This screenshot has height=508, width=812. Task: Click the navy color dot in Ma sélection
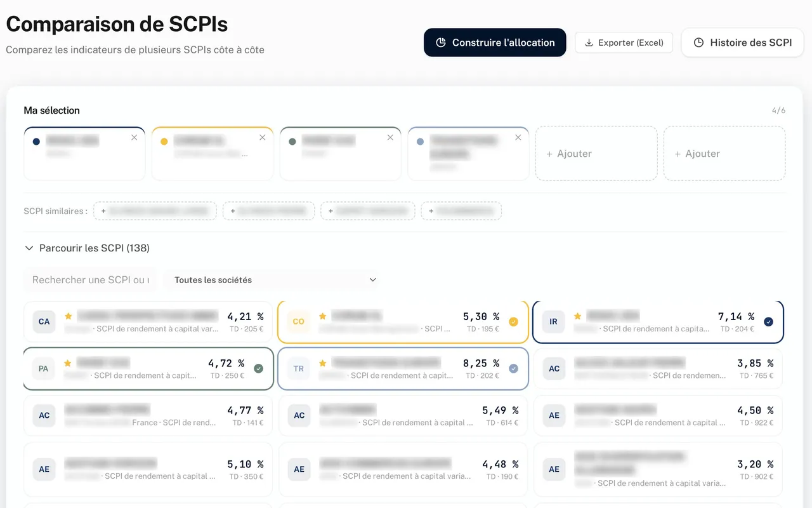pyautogui.click(x=36, y=142)
